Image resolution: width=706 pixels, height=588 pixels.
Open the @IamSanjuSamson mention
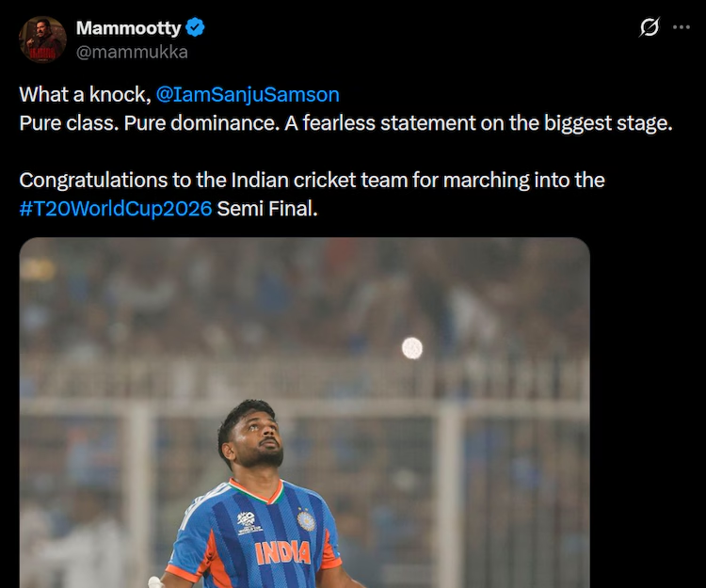(x=248, y=95)
